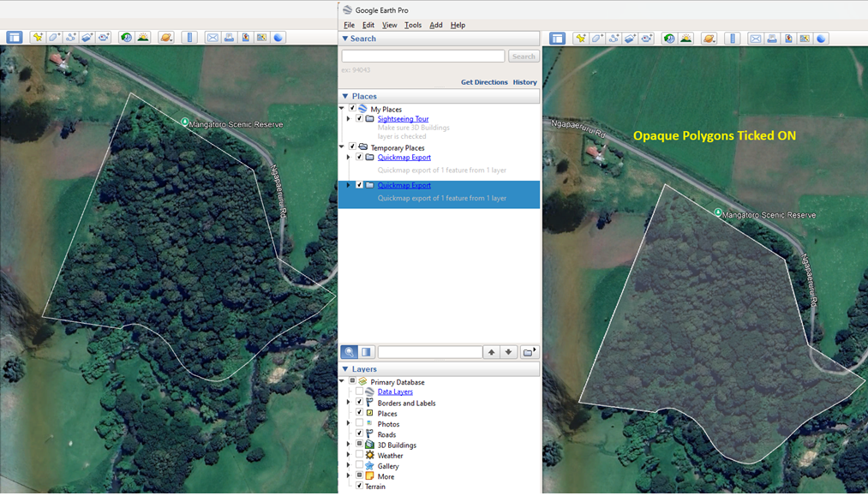Image resolution: width=868 pixels, height=496 pixels.
Task: Click the top search input field
Action: click(423, 57)
